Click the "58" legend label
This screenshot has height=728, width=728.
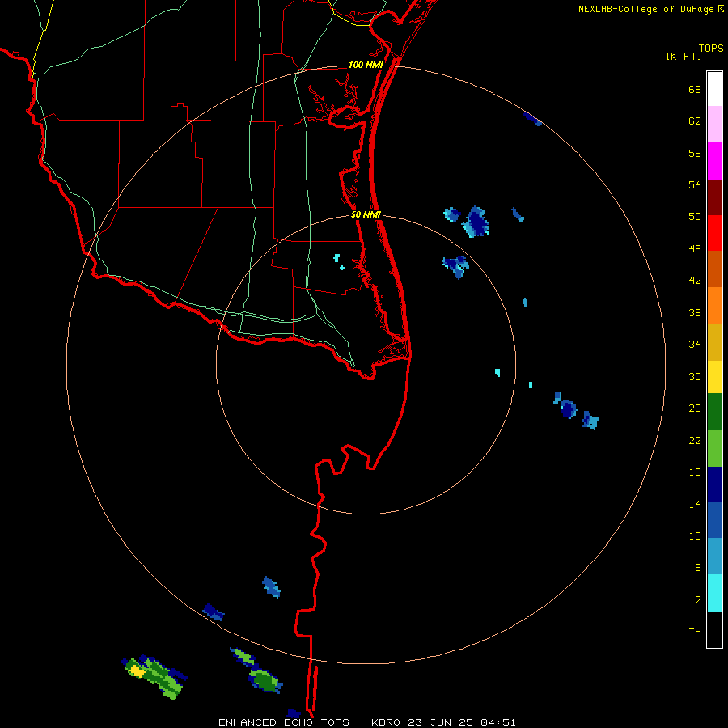(695, 153)
